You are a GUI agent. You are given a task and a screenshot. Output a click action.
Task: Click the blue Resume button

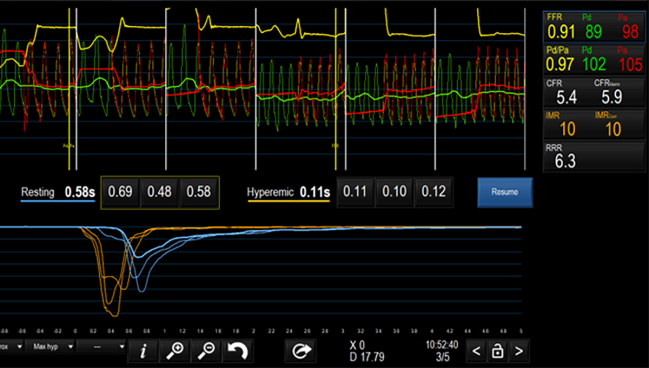pyautogui.click(x=505, y=192)
